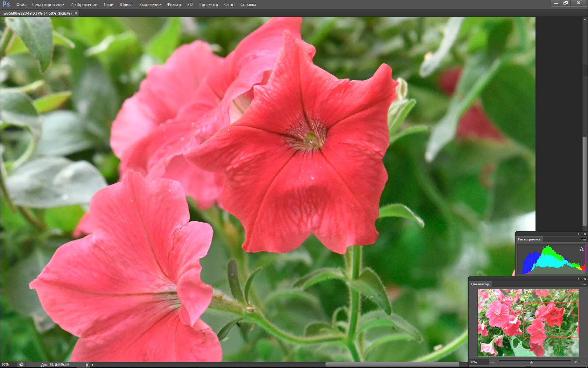Click the histogram cached data warning icon
588x368 pixels.
[582, 249]
